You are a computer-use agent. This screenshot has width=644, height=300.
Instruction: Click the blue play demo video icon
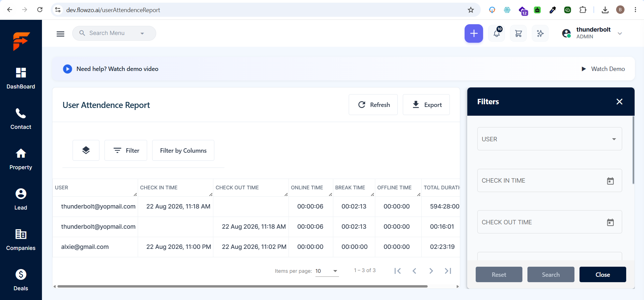[x=68, y=69]
